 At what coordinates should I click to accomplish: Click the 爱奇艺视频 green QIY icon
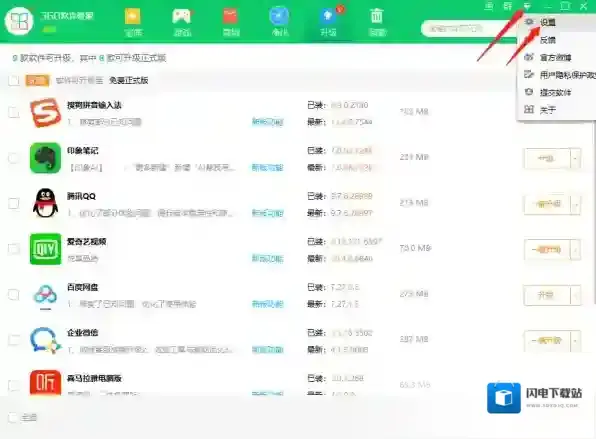tap(45, 249)
